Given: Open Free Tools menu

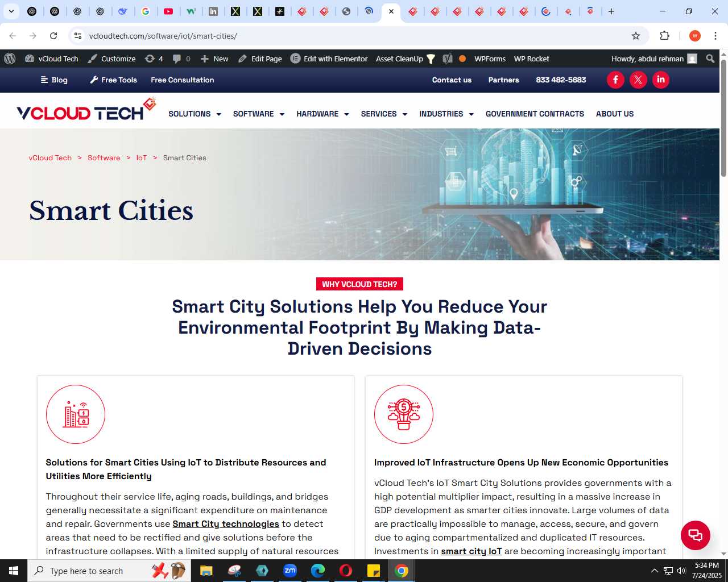Looking at the screenshot, I should (113, 80).
